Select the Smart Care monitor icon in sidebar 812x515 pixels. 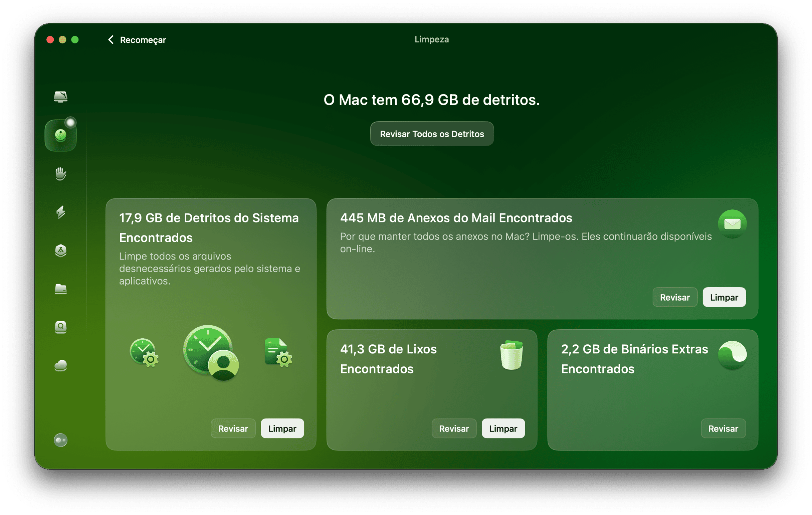point(61,98)
